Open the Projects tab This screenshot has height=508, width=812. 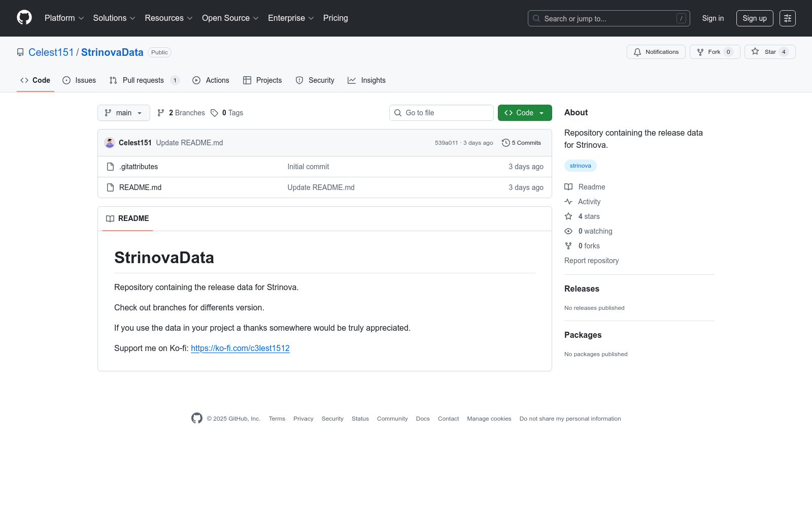pos(262,80)
